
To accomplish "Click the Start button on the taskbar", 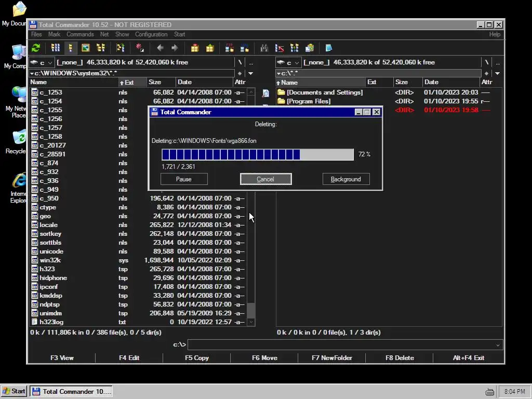I will click(14, 391).
